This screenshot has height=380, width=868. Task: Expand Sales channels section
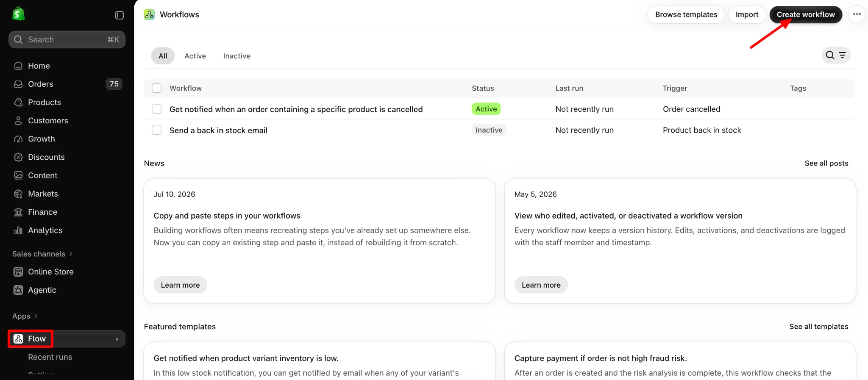point(42,254)
